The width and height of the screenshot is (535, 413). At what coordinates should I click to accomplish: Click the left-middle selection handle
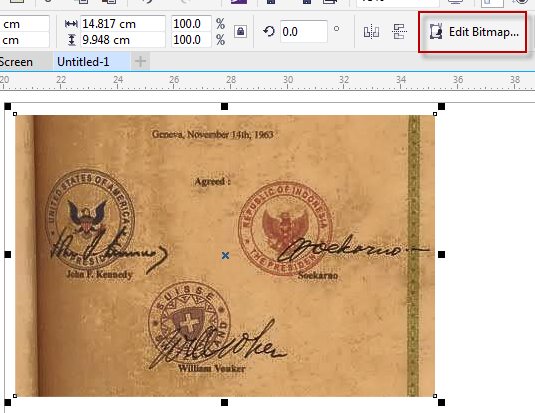(x=8, y=254)
